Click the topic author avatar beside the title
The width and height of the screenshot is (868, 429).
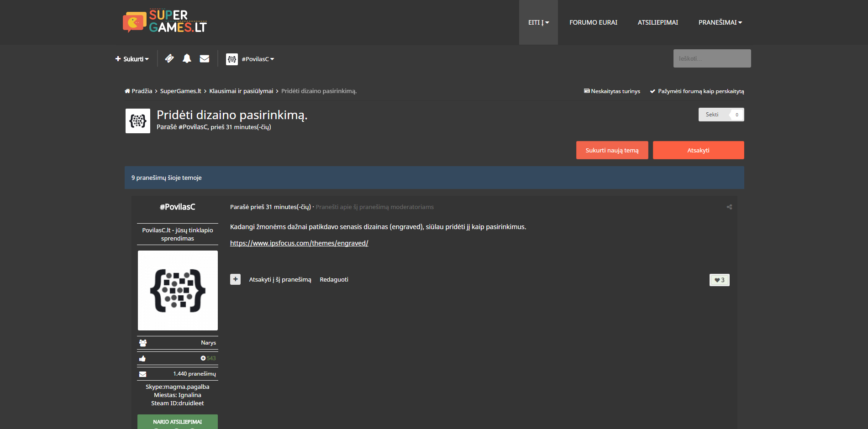[x=138, y=121]
